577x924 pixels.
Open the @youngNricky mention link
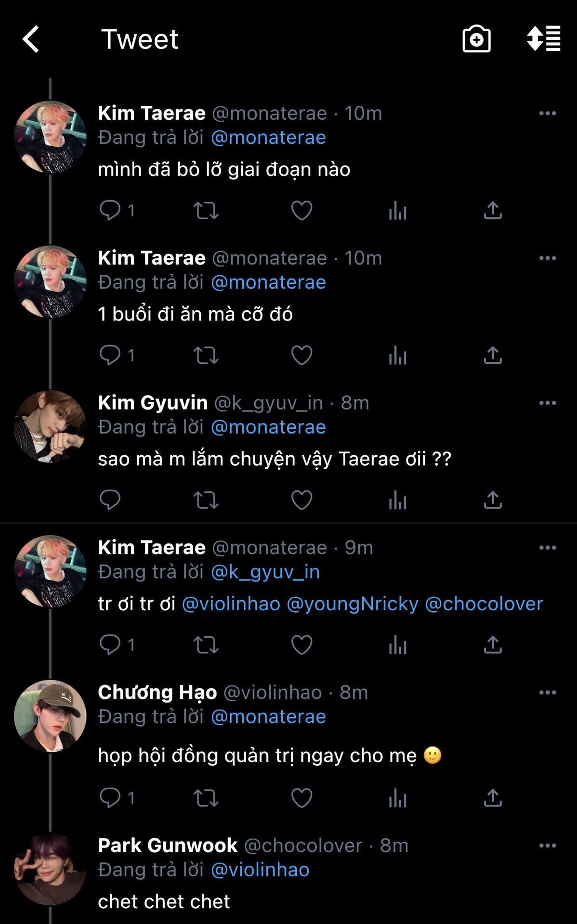pyautogui.click(x=353, y=604)
